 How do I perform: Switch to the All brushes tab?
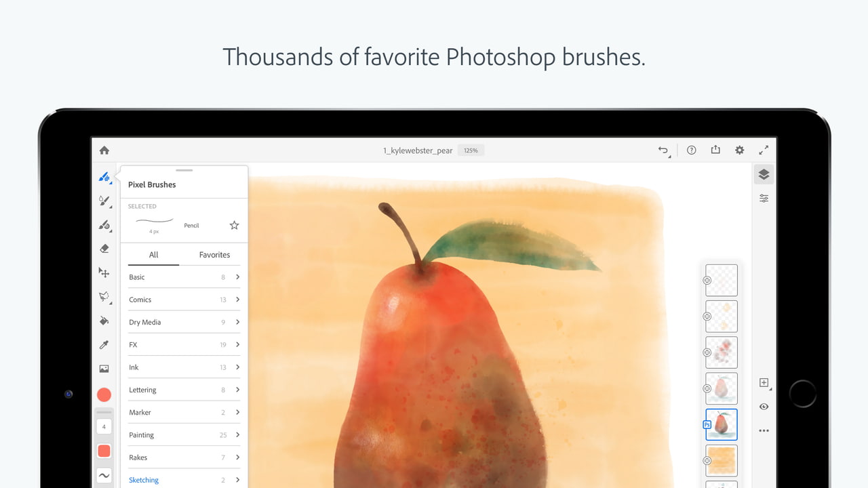coord(154,255)
